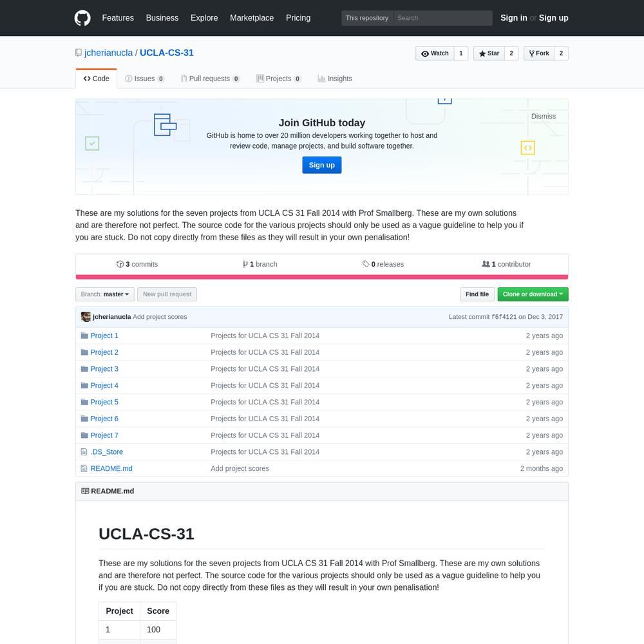The height and width of the screenshot is (644, 644).
Task: Open the jcherianucla owner link
Action: click(x=108, y=53)
